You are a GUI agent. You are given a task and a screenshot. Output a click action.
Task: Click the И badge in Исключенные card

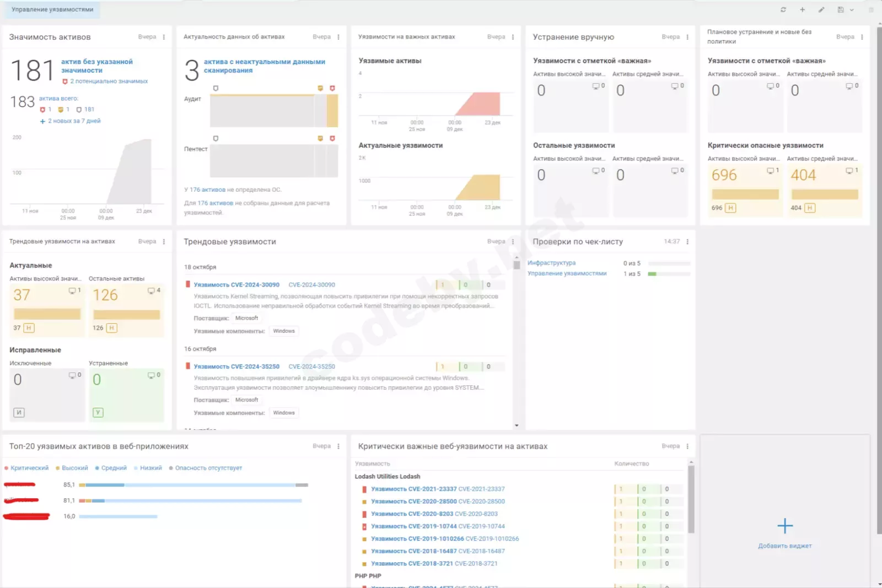[19, 412]
